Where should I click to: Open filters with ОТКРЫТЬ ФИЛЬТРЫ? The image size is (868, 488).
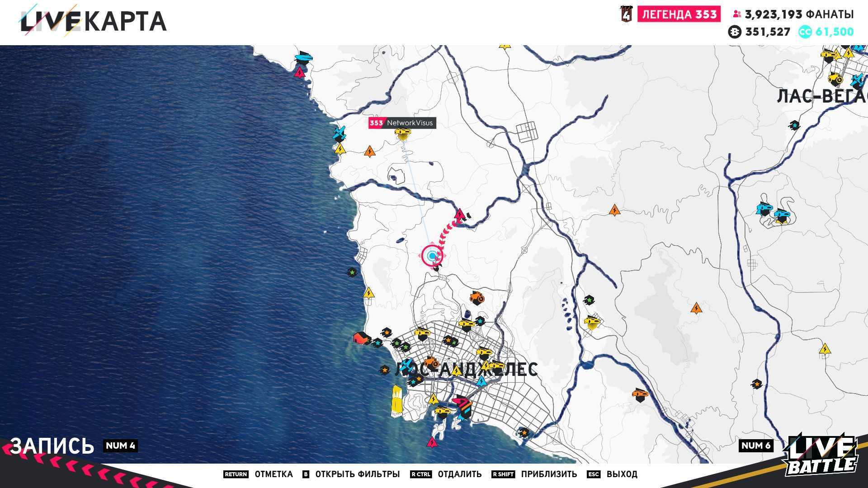357,474
